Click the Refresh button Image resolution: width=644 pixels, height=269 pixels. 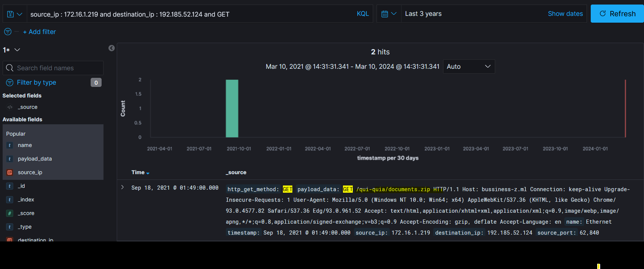tap(617, 14)
